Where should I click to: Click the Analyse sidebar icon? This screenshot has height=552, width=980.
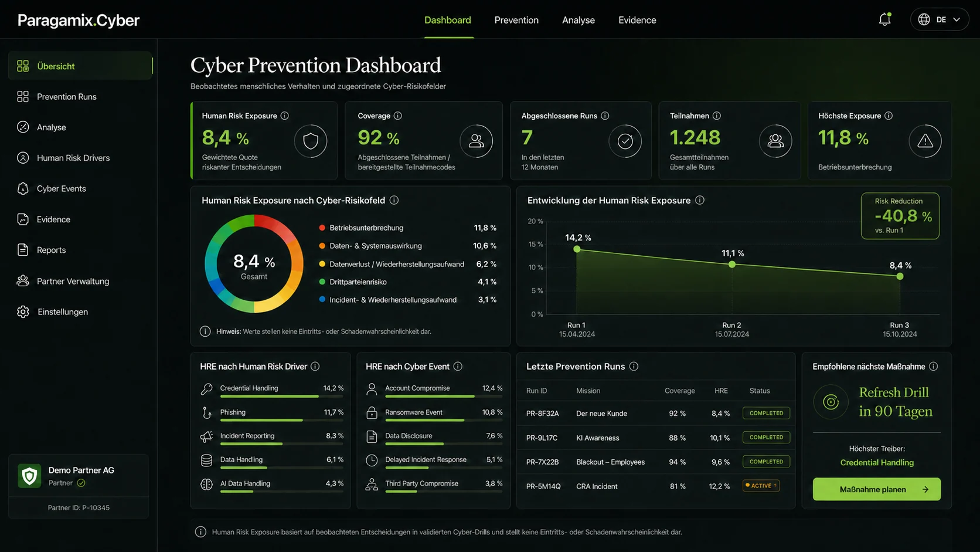coord(23,127)
